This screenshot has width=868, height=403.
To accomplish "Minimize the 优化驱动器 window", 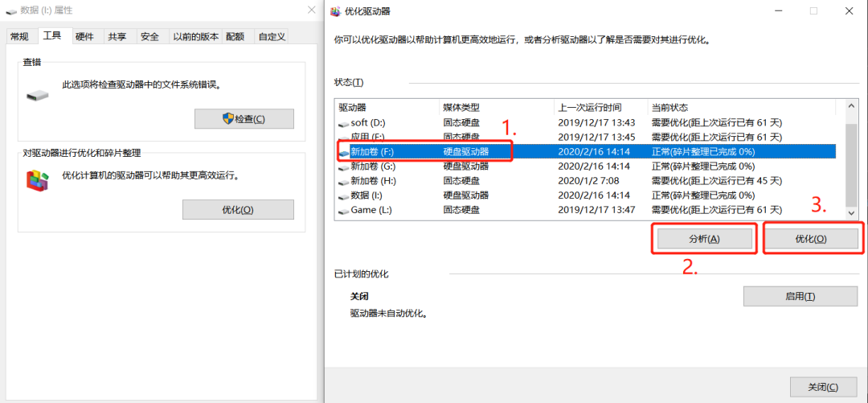I will click(779, 10).
